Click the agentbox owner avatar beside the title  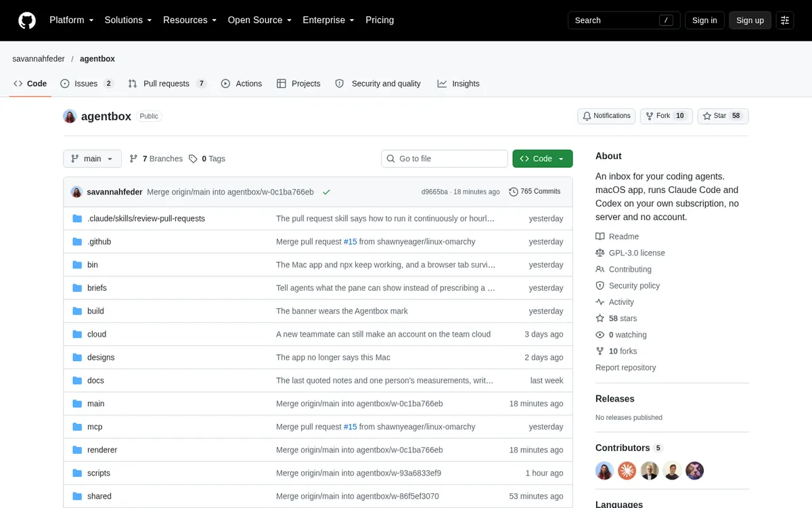[x=70, y=117]
